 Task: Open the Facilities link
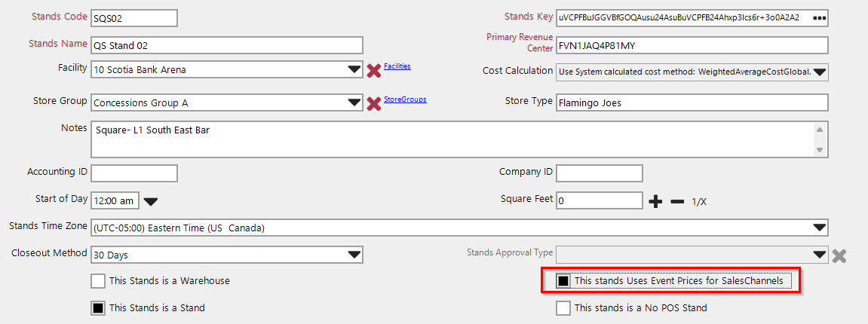click(397, 66)
